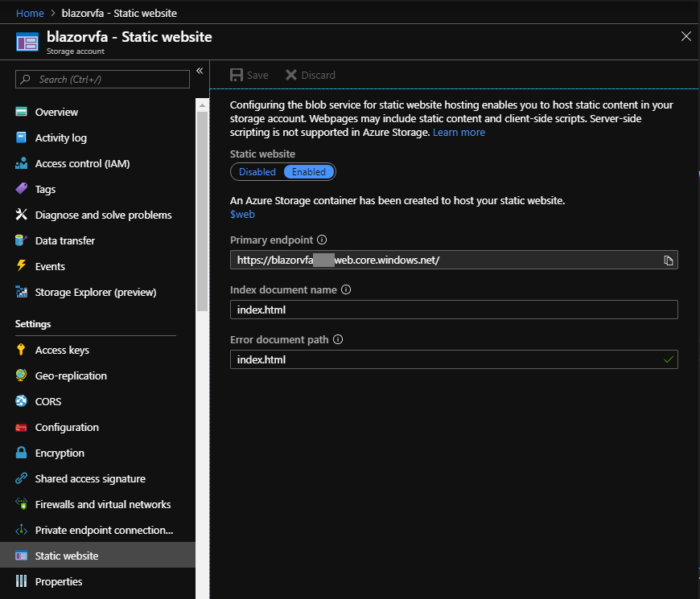Click the Firewalls and virtual networks icon
This screenshot has width=700, height=599.
(21, 504)
